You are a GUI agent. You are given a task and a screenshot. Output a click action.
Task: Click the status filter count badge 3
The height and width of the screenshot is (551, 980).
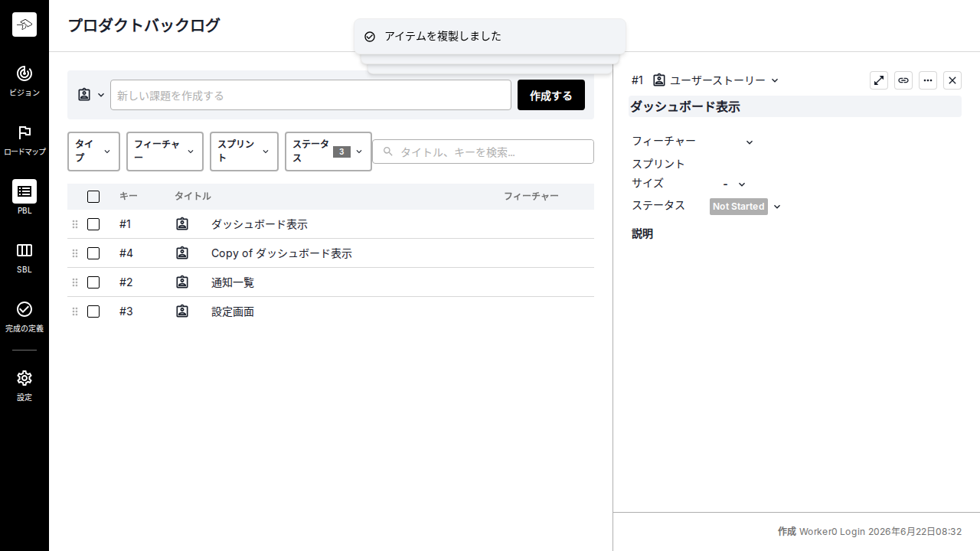pyautogui.click(x=341, y=152)
